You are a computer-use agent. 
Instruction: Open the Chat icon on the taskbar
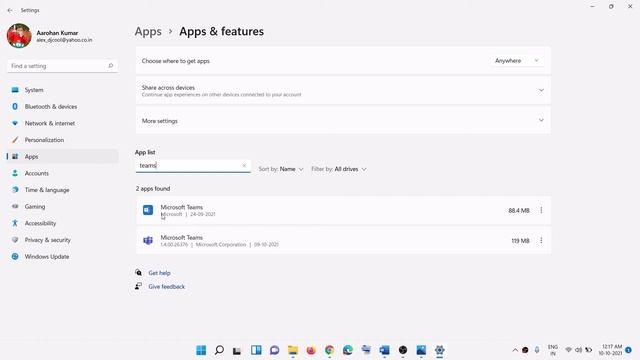tap(274, 350)
